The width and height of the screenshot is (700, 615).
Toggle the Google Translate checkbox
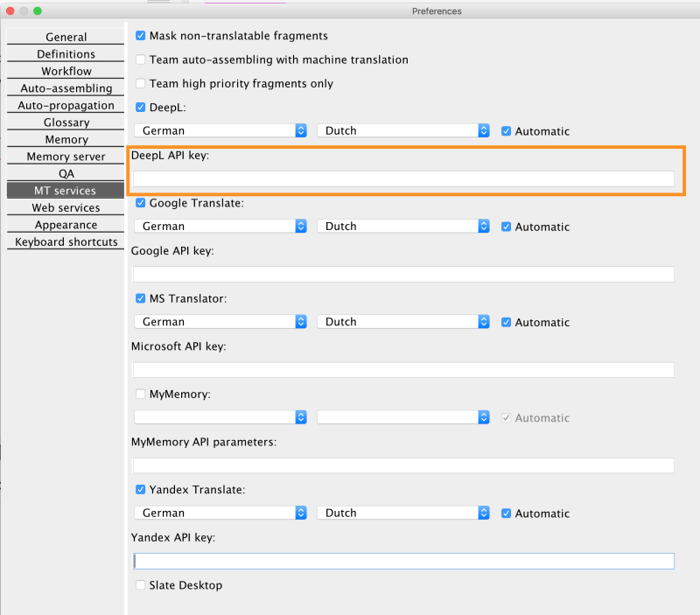coord(140,203)
